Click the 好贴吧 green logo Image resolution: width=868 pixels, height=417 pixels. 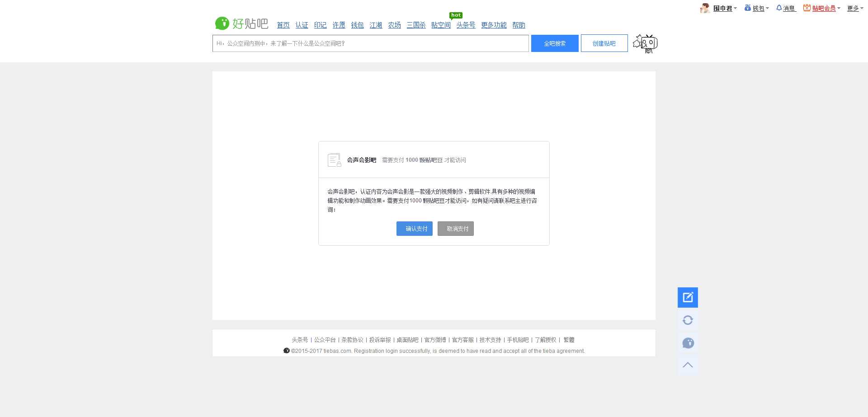[241, 23]
